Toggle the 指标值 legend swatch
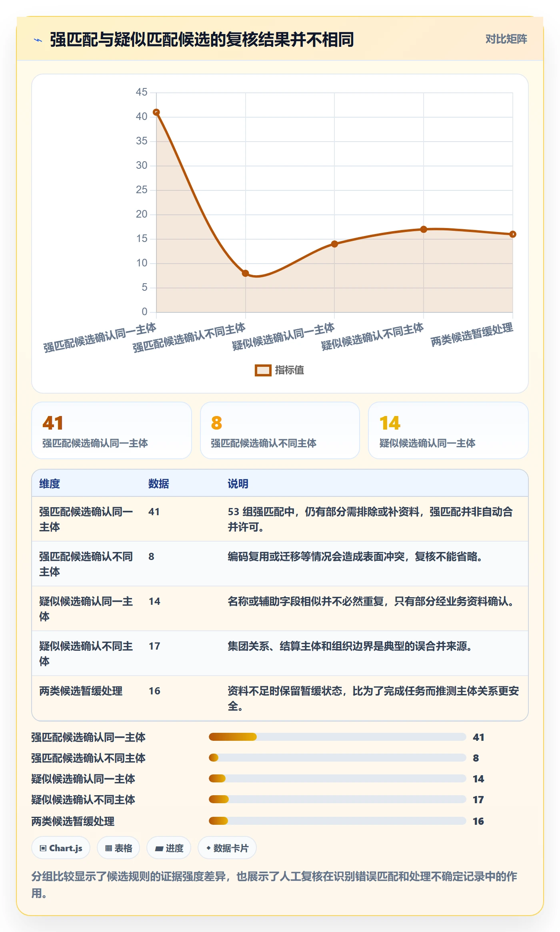This screenshot has width=560, height=932. tap(263, 370)
